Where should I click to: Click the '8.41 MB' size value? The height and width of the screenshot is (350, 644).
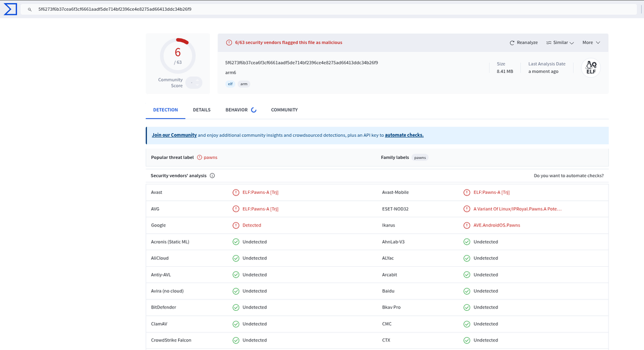pyautogui.click(x=505, y=71)
